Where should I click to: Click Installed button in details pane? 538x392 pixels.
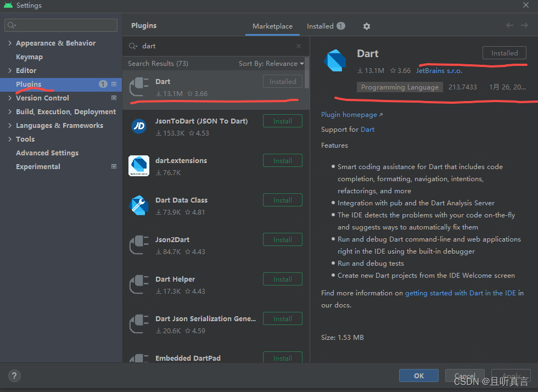(505, 53)
